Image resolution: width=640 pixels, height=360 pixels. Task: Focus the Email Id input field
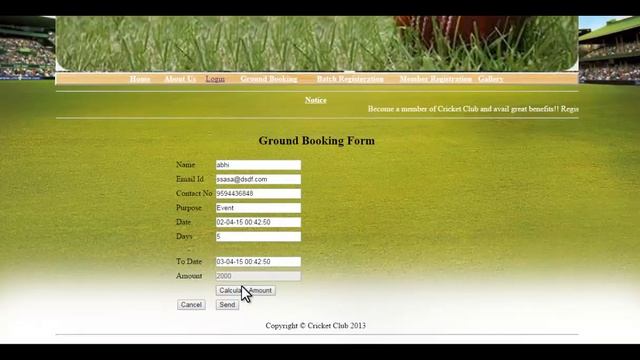pos(258,179)
